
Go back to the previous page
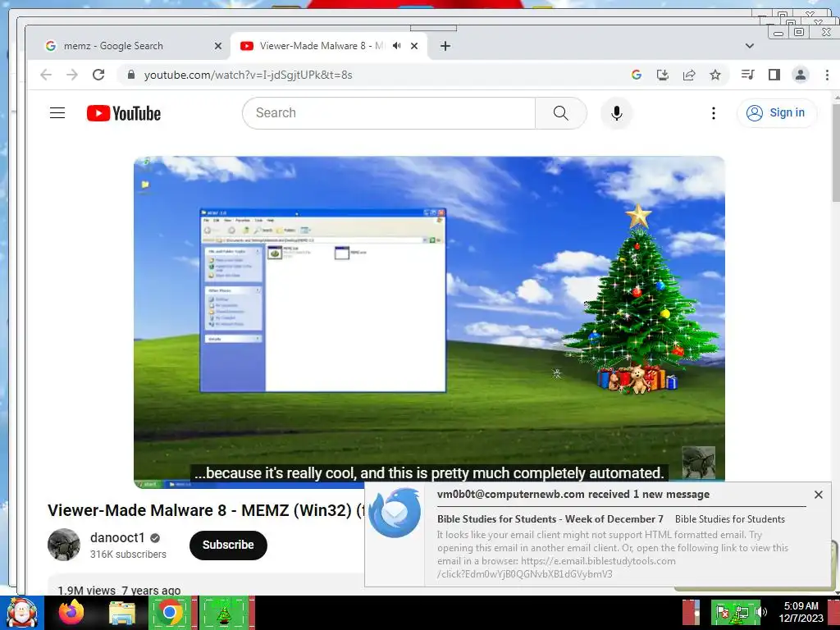point(46,75)
